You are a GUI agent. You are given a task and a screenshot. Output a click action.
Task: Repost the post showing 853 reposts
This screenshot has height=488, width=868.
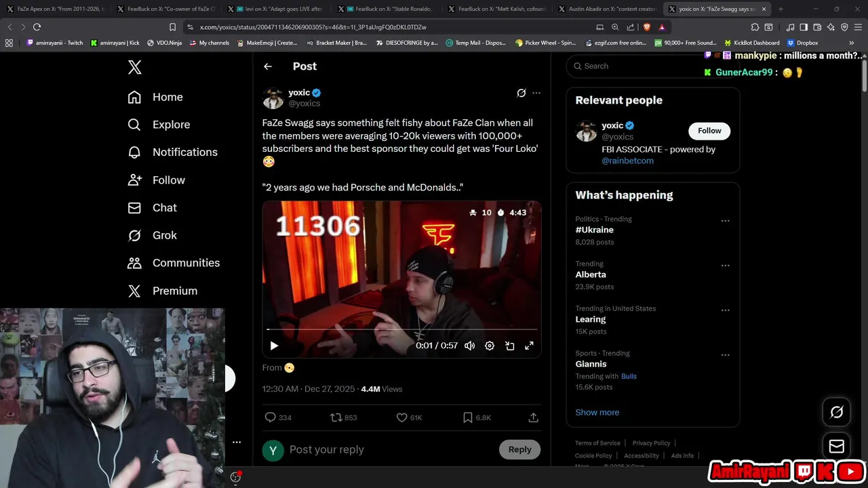click(x=343, y=418)
